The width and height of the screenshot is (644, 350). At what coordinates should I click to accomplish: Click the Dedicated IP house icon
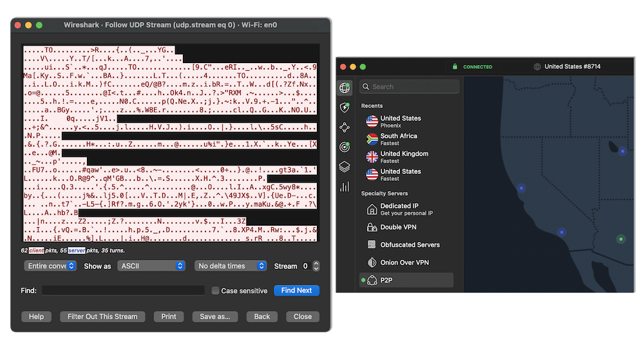[x=372, y=209]
